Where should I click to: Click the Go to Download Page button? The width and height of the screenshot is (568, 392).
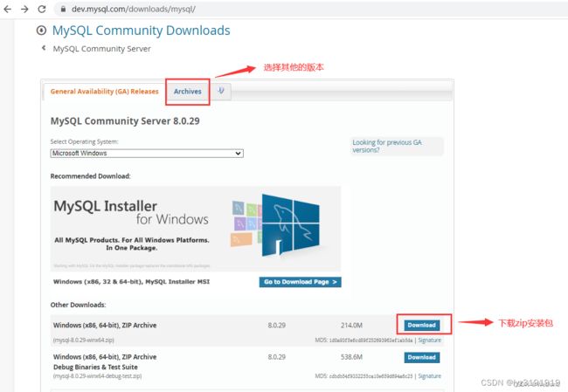coord(300,282)
